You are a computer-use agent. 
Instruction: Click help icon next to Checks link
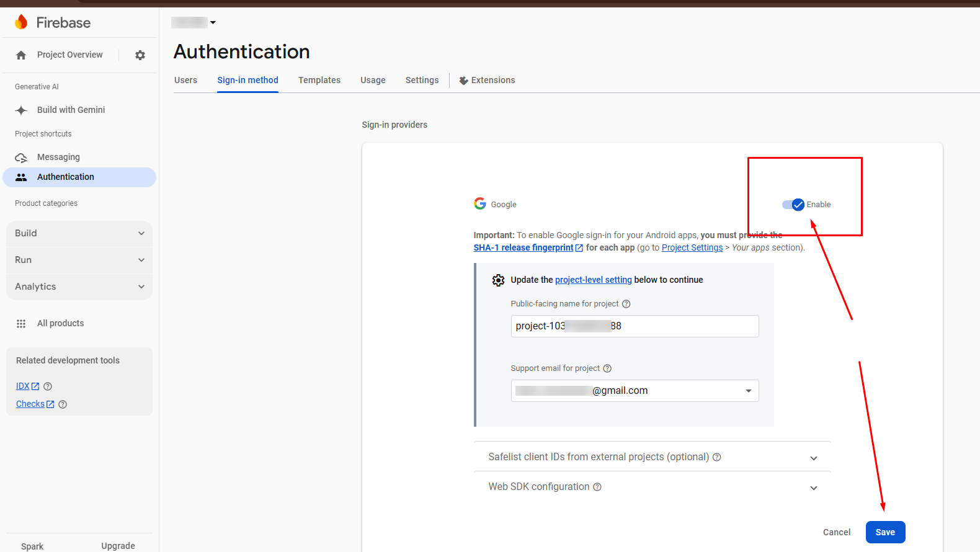(63, 404)
